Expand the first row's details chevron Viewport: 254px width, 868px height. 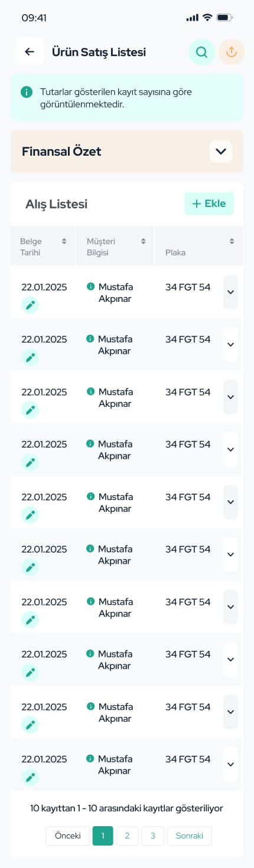(230, 292)
